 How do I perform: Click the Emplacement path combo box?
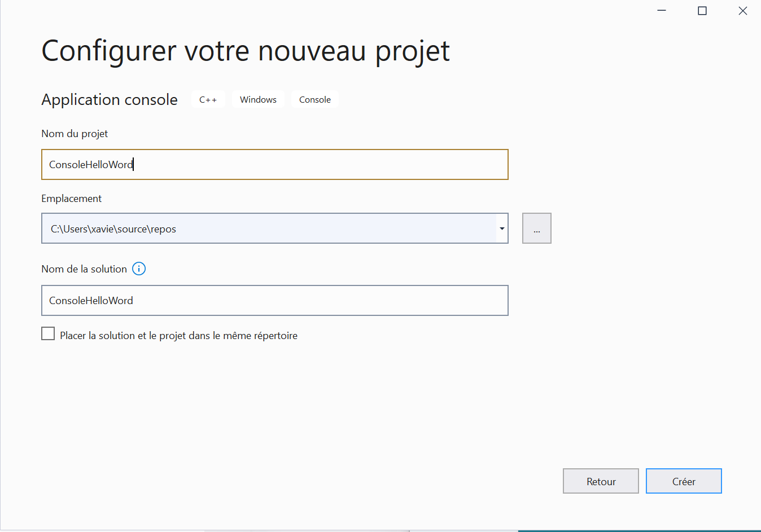coord(269,228)
